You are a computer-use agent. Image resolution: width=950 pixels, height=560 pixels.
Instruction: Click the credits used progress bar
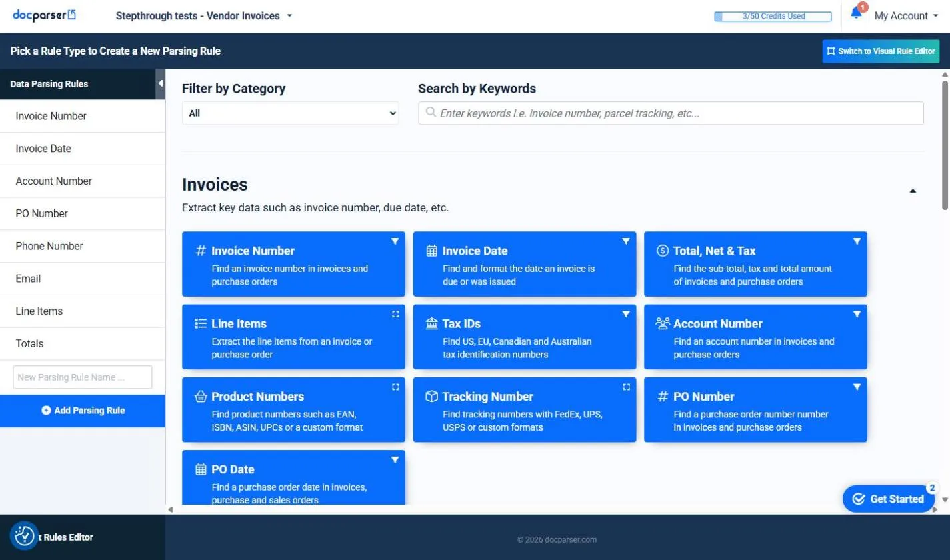tap(773, 17)
